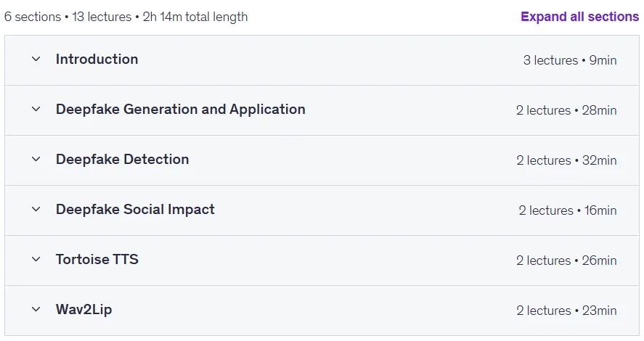Expand the Tortoise TTS chevron
This screenshot has width=644, height=341.
[x=36, y=259]
